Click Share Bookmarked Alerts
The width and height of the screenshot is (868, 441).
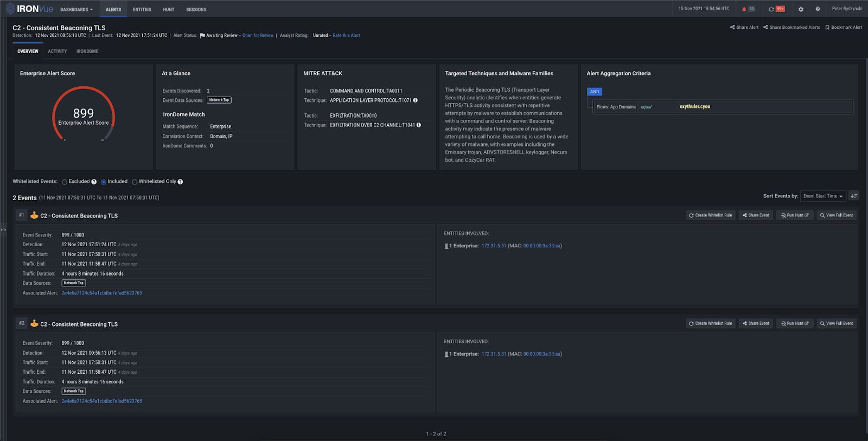pos(792,27)
